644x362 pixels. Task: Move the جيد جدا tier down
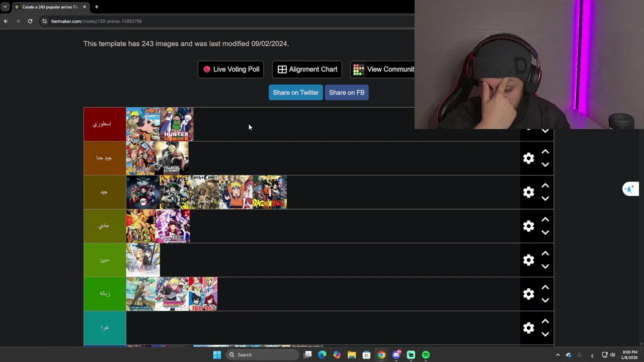[x=545, y=165]
